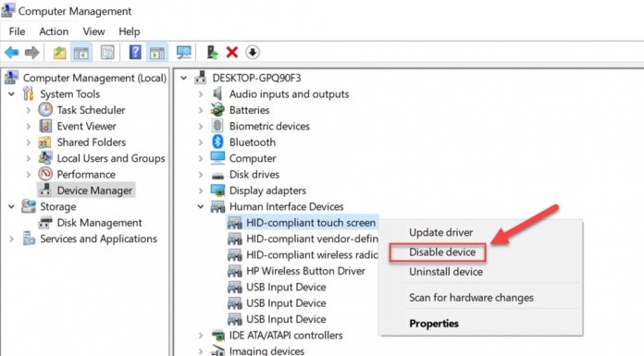Screen dimensions: 644x356
Task: Select Local Users and Groups label
Action: pos(111,158)
